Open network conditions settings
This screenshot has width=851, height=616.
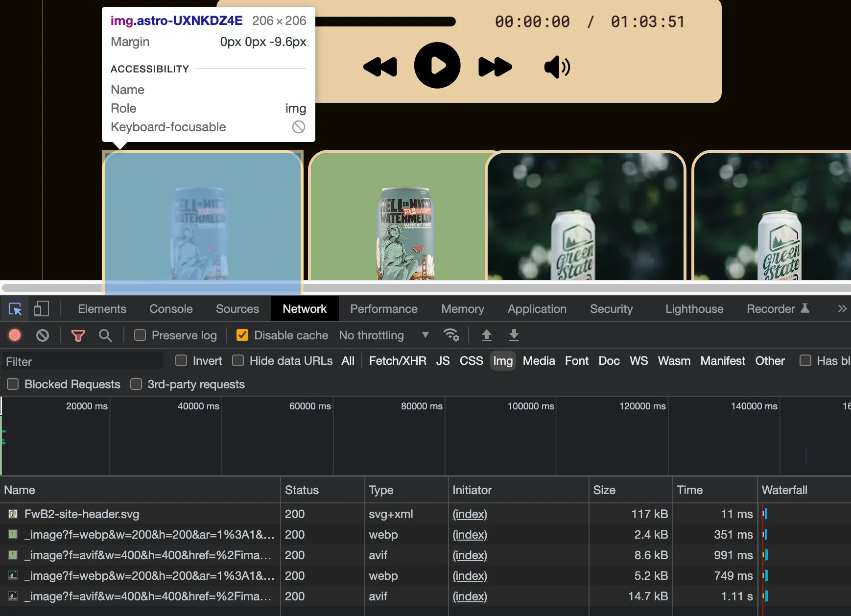(451, 335)
